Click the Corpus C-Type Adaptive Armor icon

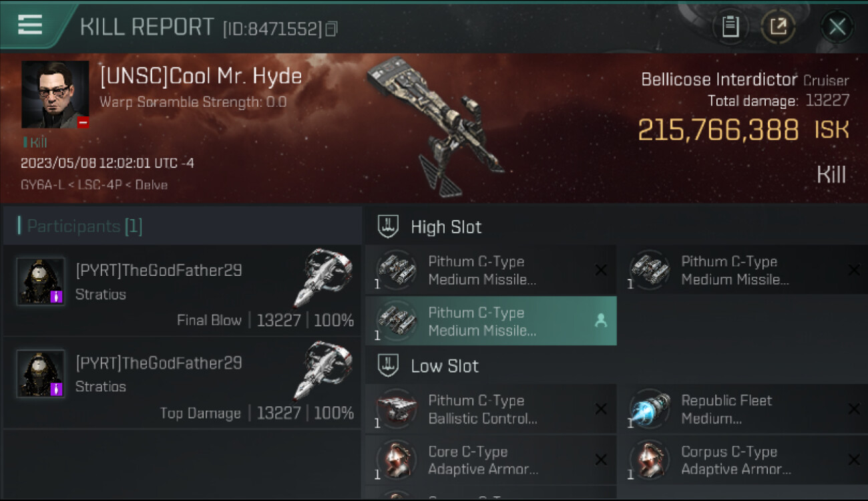click(x=649, y=460)
